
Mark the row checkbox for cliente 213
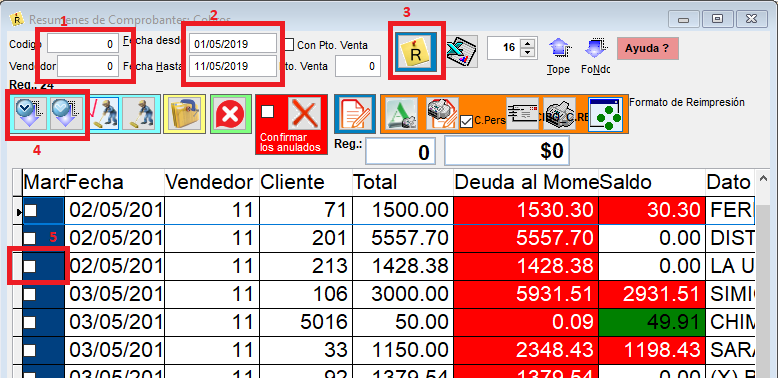(x=31, y=266)
